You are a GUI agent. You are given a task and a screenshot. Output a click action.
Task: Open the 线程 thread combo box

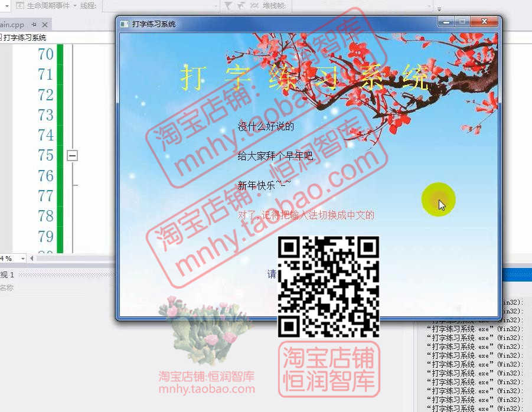point(160,6)
